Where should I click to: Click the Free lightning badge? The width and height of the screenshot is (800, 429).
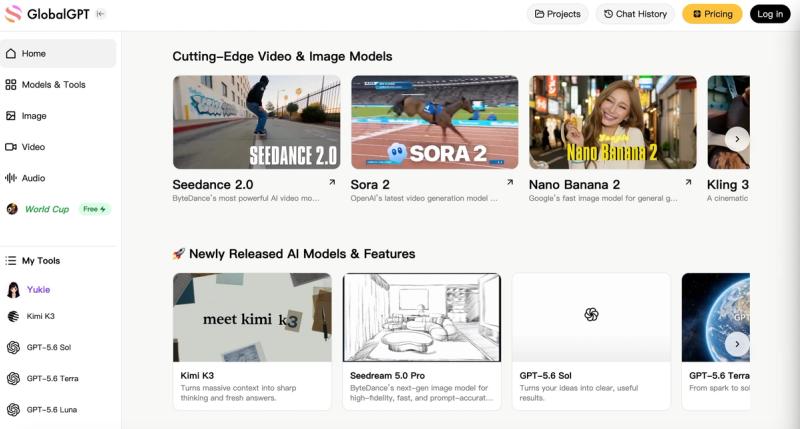point(94,209)
